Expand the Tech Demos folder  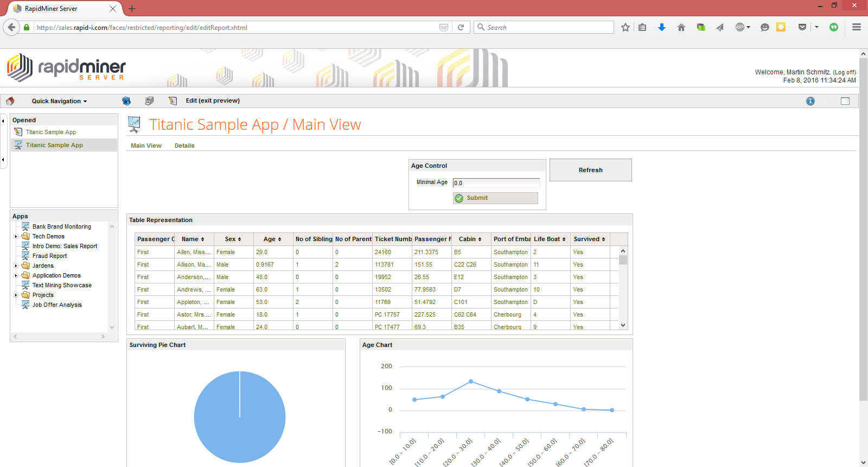(16, 237)
